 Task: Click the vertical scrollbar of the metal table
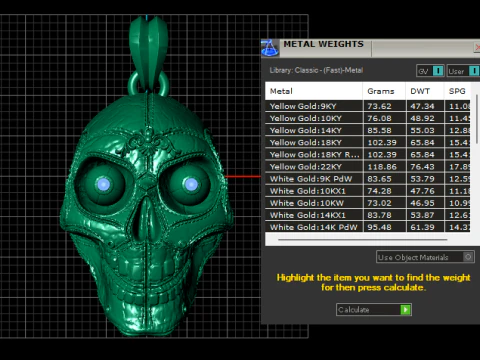[477, 119]
